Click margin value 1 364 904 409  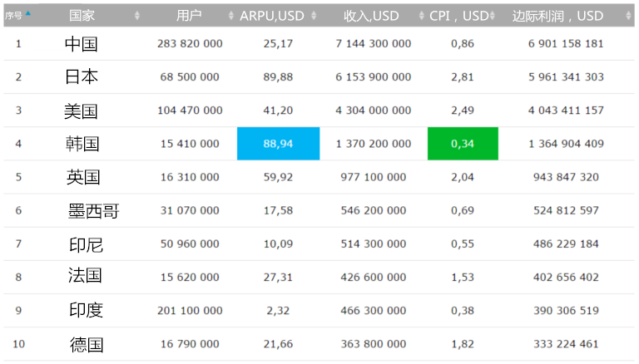coord(566,144)
